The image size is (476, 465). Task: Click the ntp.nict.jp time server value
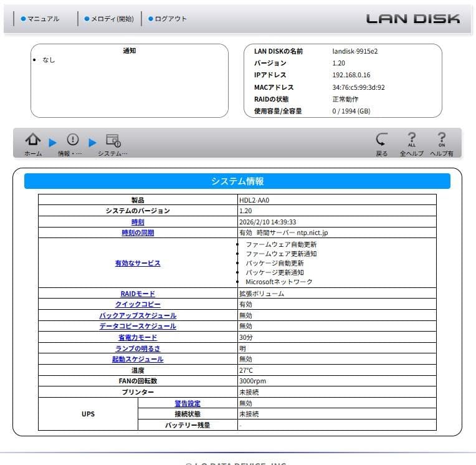click(x=312, y=232)
